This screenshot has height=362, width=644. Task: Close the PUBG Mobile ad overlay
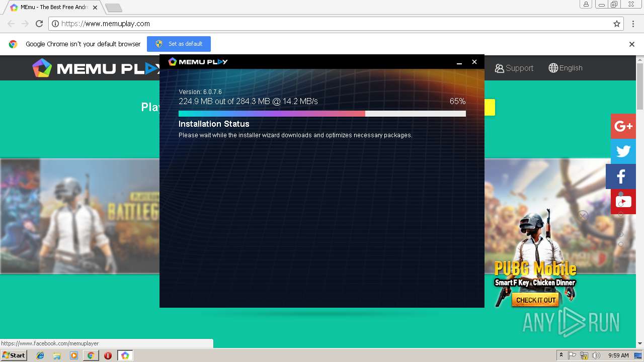583,216
